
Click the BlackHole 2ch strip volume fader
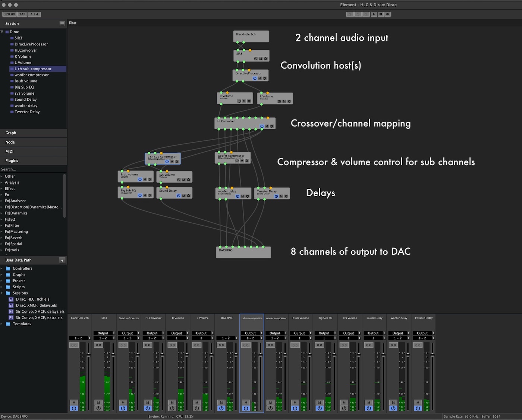(x=89, y=355)
